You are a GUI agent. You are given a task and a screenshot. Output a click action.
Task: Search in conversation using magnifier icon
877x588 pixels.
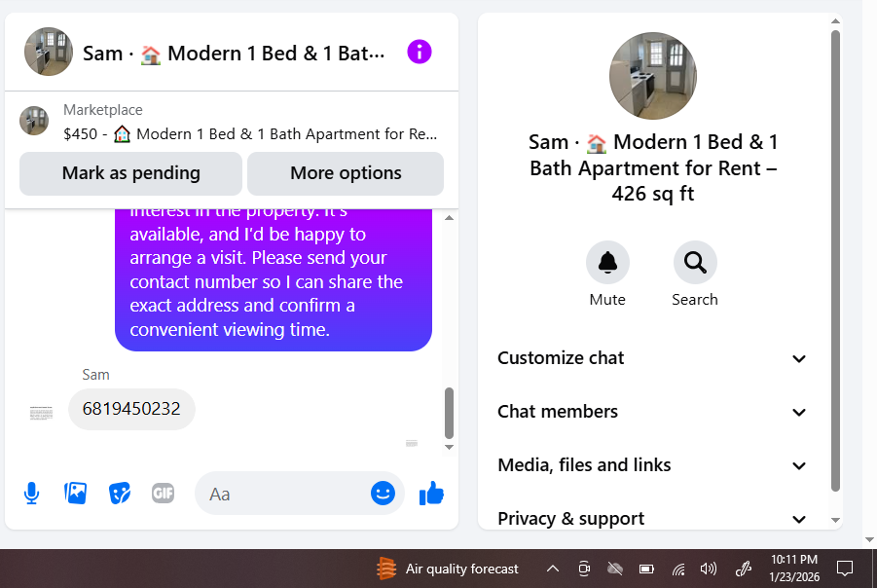point(695,263)
